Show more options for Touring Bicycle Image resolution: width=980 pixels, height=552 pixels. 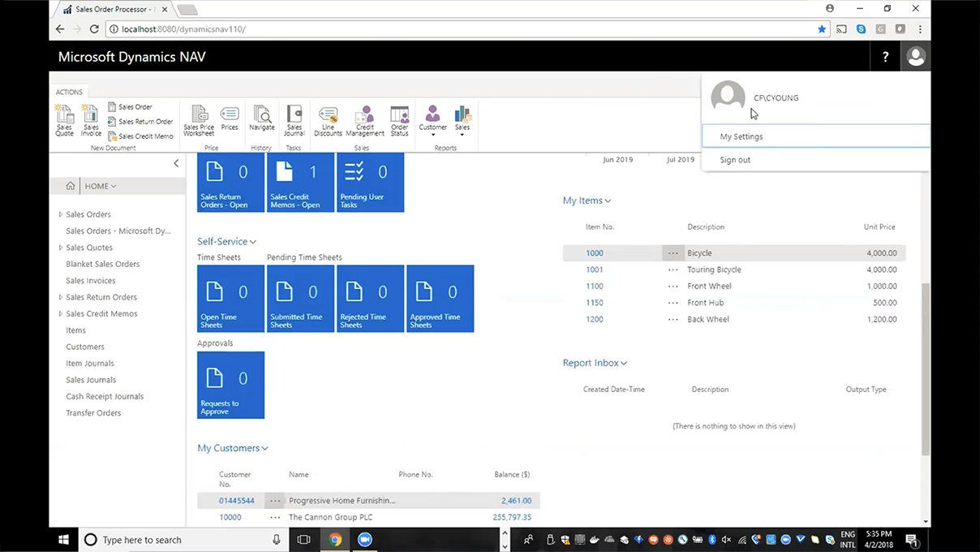click(673, 270)
